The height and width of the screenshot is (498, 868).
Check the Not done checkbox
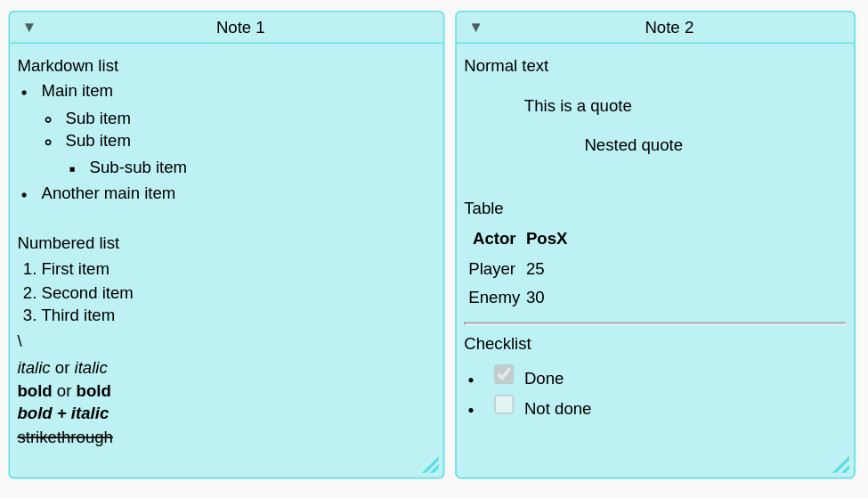click(x=504, y=404)
